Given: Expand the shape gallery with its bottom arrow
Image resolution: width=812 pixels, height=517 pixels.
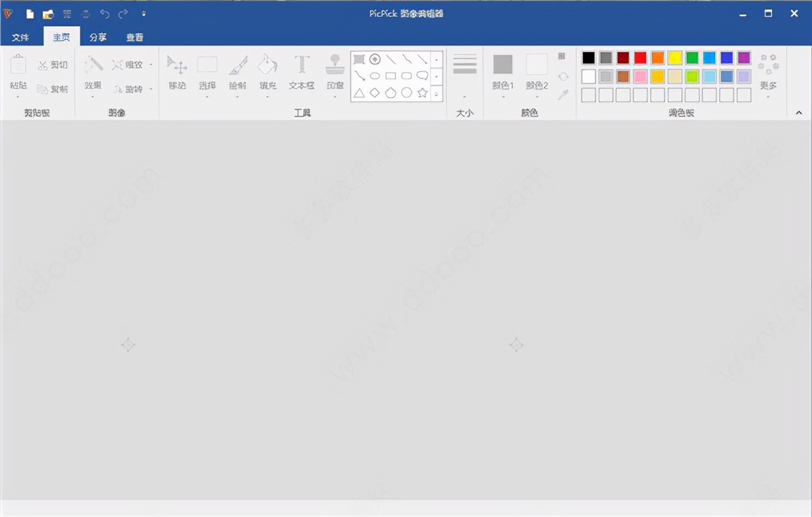Looking at the screenshot, I should [x=436, y=93].
